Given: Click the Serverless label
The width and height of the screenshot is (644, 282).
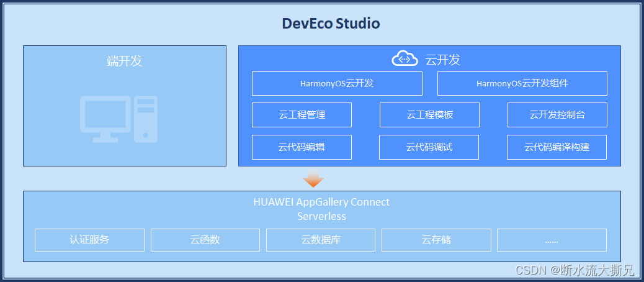Looking at the screenshot, I should [321, 216].
